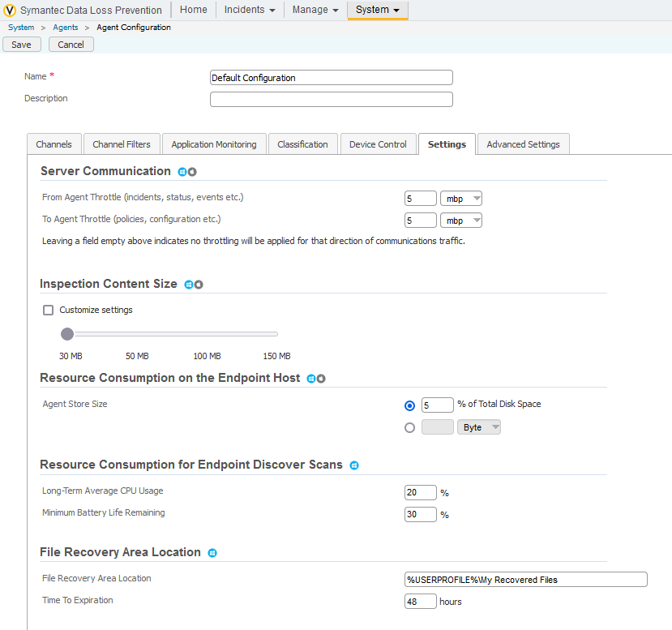Click Windows icon beside File Recovery Area Location heading
672x630 pixels.
point(212,553)
